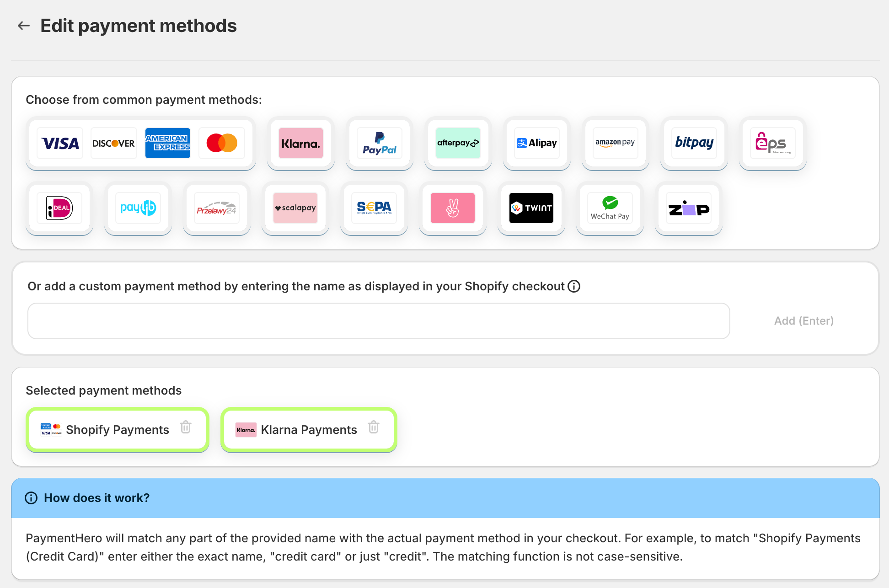Viewport: 889px width, 588px height.
Task: Click the PaymentHero matching explanation text
Action: 443,547
